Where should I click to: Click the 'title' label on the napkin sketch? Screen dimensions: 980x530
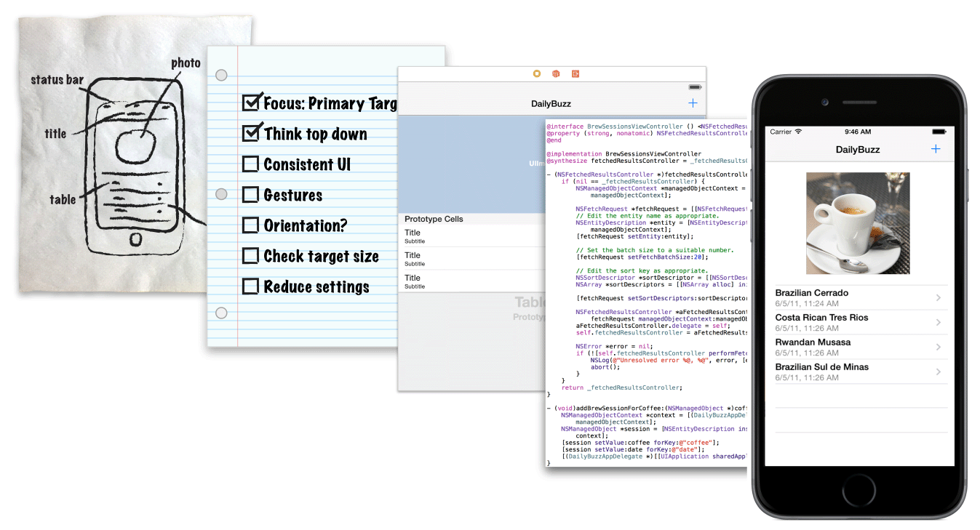[55, 133]
